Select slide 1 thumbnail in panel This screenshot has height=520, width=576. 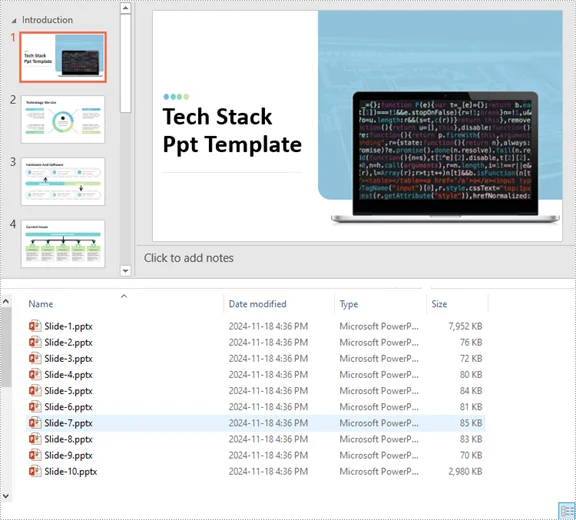point(63,57)
